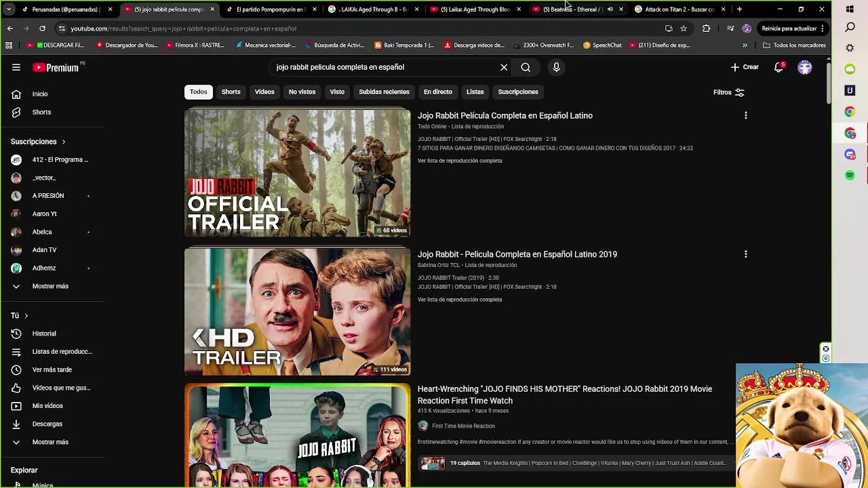
Task: Click the Crear button
Action: tap(745, 67)
